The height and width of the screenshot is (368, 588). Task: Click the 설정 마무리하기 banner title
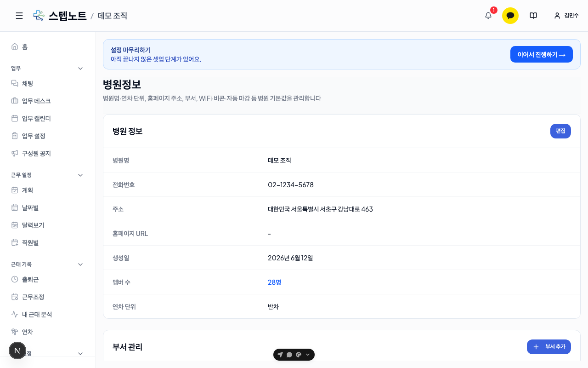point(130,50)
